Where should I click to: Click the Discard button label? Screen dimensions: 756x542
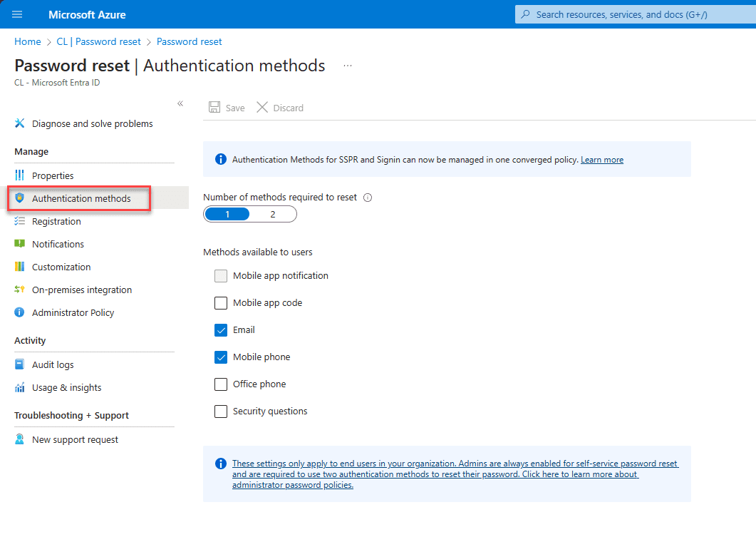289,108
